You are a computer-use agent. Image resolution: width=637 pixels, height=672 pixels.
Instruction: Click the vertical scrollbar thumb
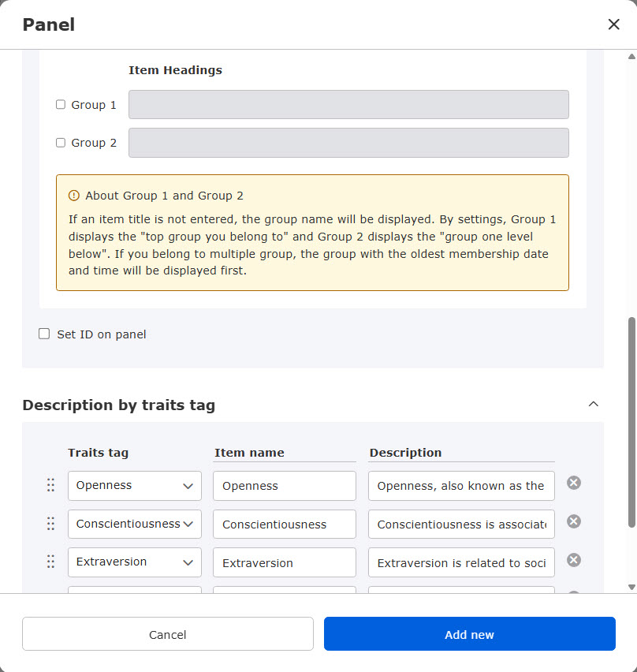click(x=631, y=422)
